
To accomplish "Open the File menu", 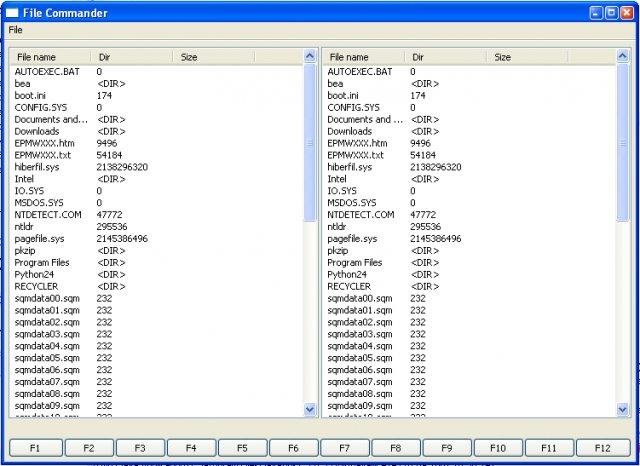I will point(16,30).
